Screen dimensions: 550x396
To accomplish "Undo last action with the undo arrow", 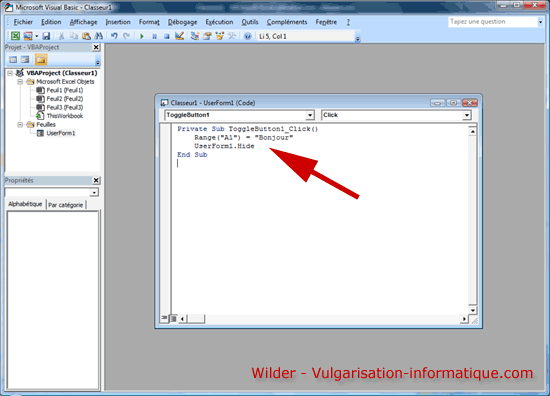I will coord(114,36).
